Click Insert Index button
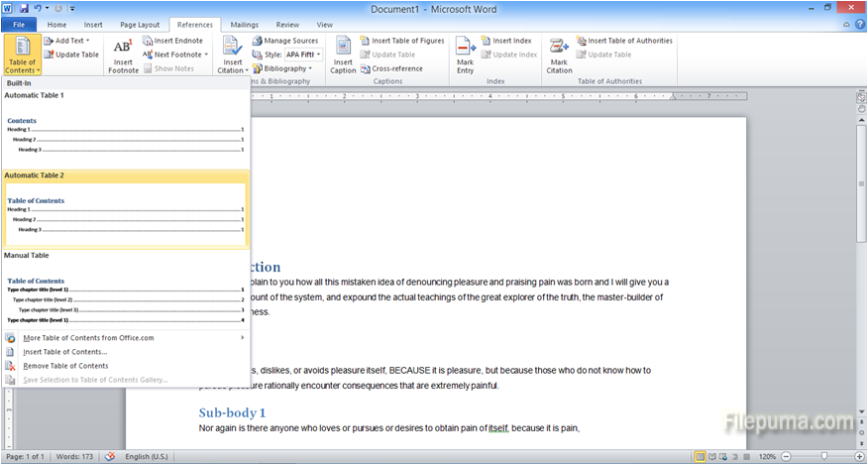The width and height of the screenshot is (868, 465). coord(505,41)
